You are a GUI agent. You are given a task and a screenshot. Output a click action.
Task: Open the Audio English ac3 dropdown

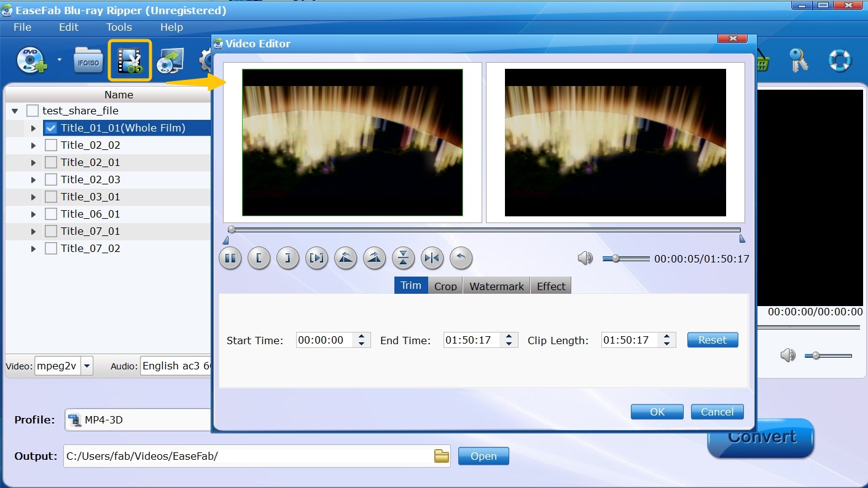(x=176, y=366)
